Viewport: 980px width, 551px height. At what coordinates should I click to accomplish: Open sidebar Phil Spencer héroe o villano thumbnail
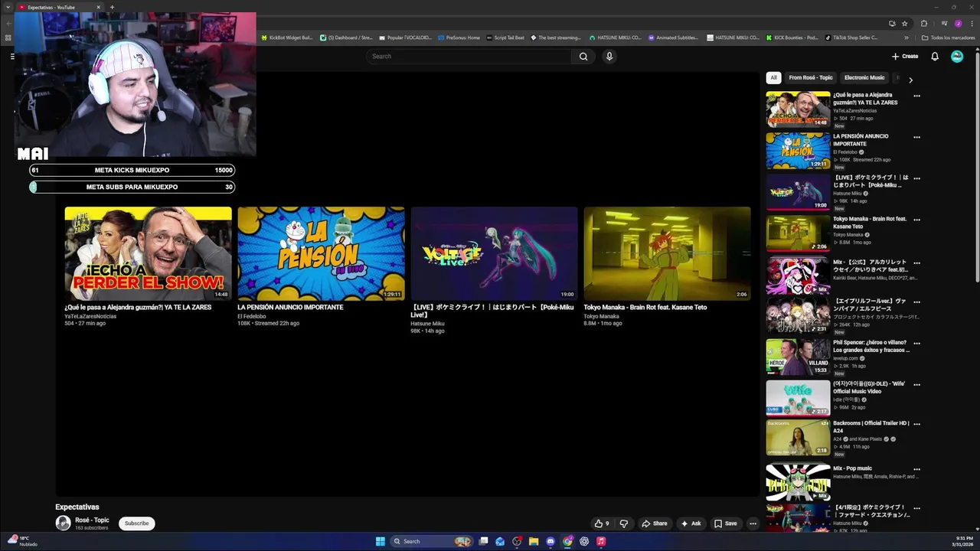tap(798, 357)
